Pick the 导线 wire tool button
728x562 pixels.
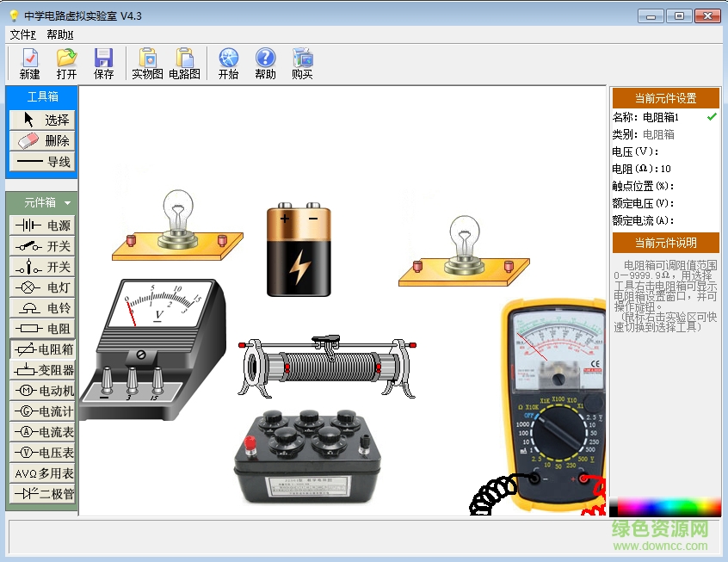tap(43, 161)
